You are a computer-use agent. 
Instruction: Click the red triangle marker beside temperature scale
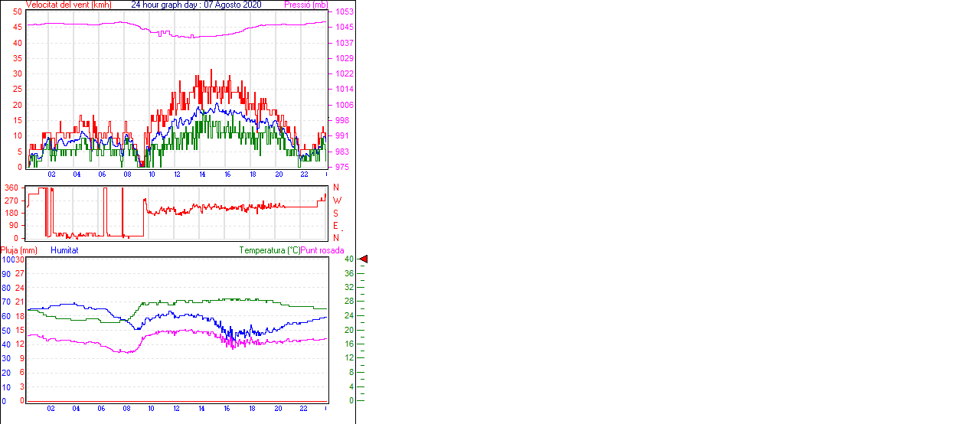(x=364, y=259)
